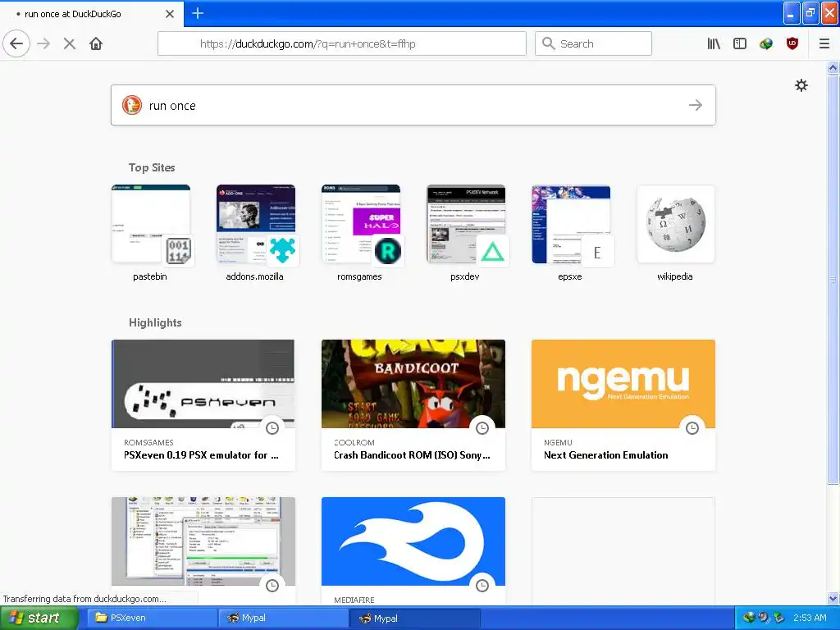Click clock icon on Mediafire card
Viewport: 840px width, 630px height.
point(482,586)
